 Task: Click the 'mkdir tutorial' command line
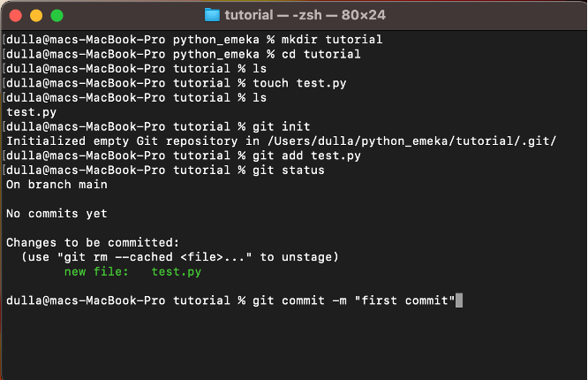point(194,40)
